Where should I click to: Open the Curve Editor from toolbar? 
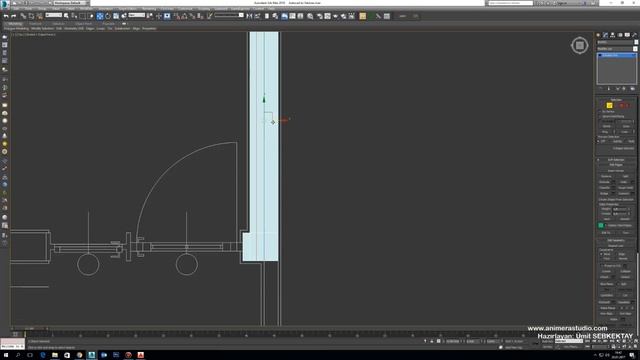click(x=292, y=16)
